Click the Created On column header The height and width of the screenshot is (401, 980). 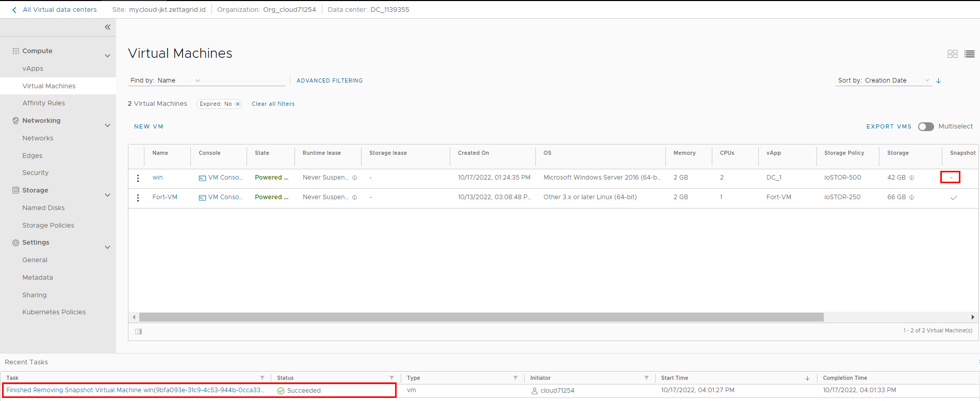pyautogui.click(x=473, y=153)
